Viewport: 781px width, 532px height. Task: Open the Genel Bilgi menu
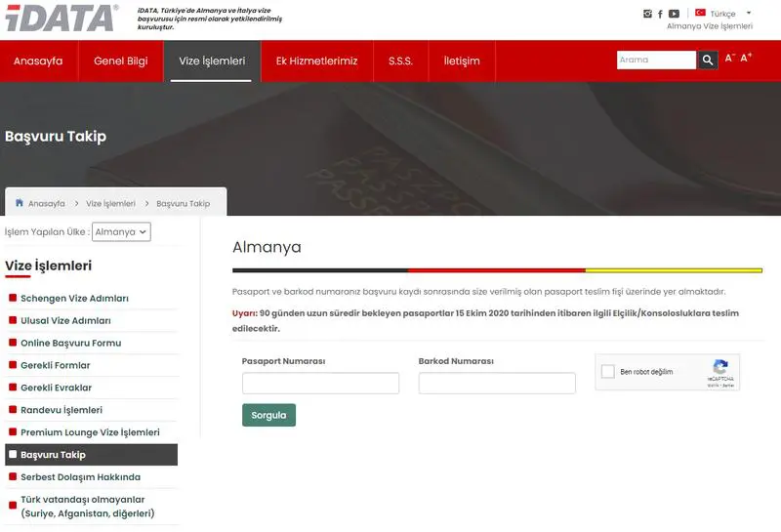pyautogui.click(x=120, y=61)
